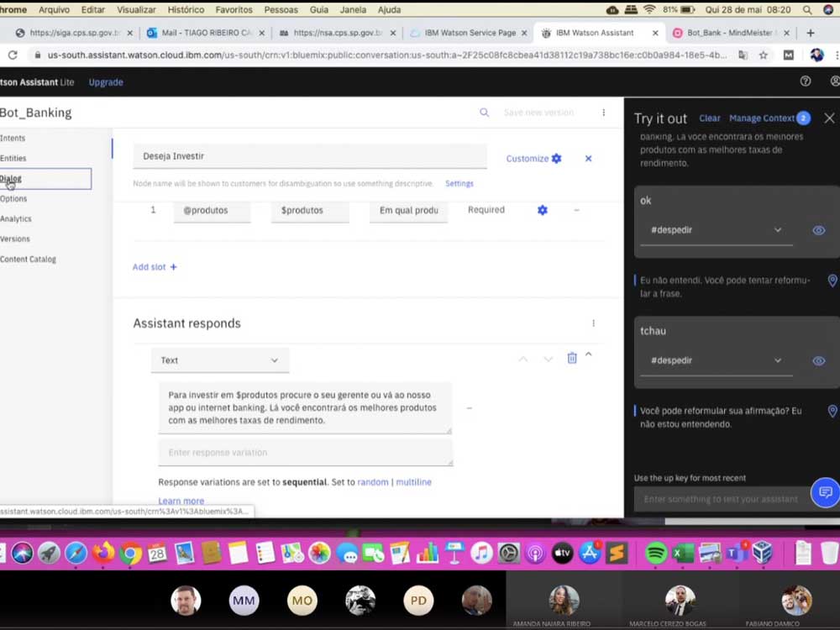Remove the @produtos slot with minus
The width and height of the screenshot is (840, 630).
(x=576, y=210)
